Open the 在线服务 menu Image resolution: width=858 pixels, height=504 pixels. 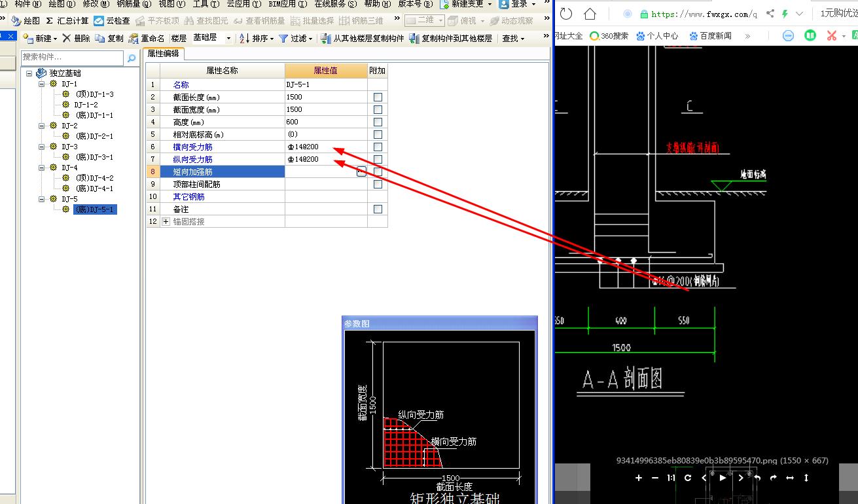point(334,4)
